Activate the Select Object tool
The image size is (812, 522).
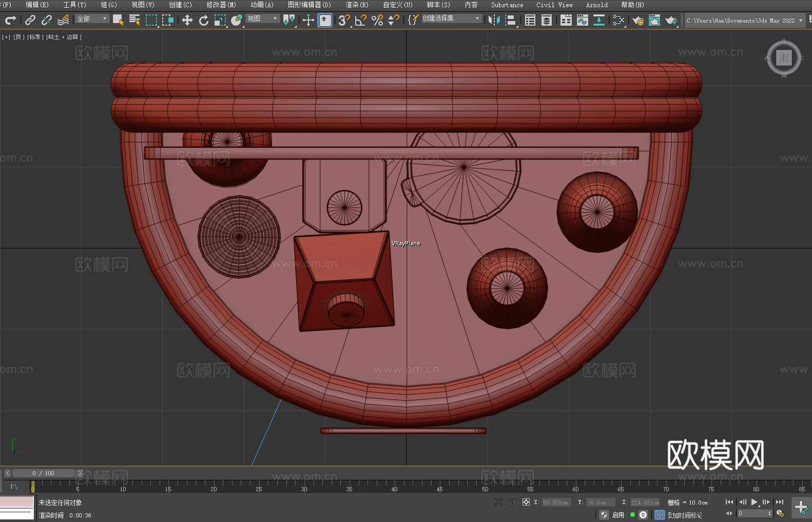[118, 20]
